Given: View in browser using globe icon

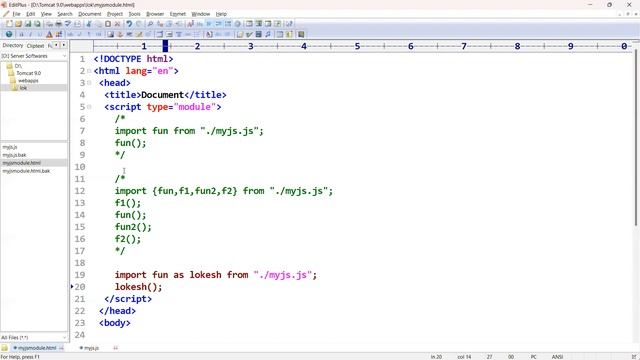Looking at the screenshot, I should [9, 34].
